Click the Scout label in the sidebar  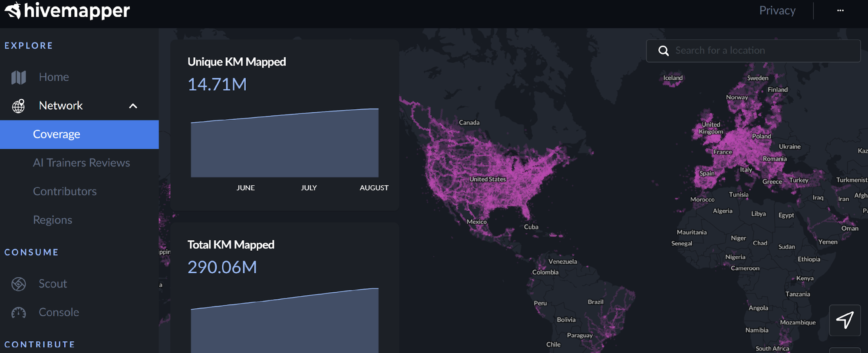click(x=53, y=284)
